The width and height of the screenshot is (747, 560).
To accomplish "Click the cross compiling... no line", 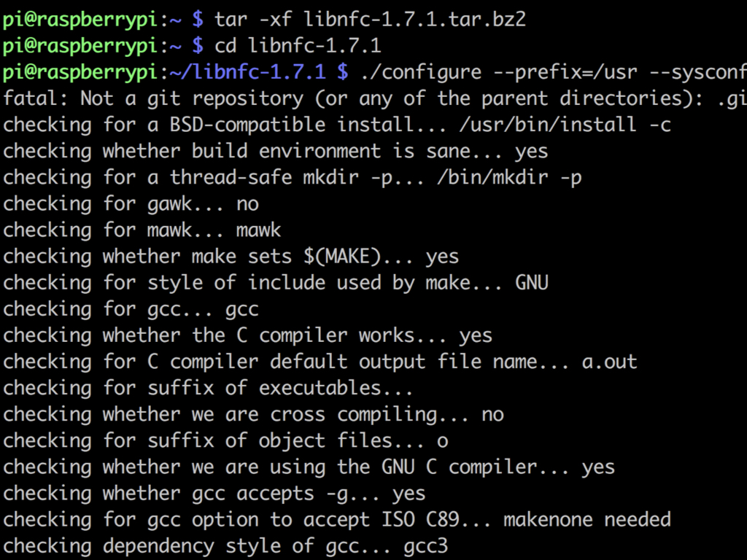I will [x=253, y=414].
